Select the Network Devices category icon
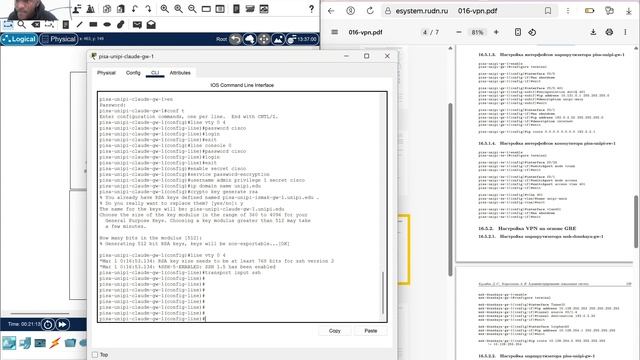The height and width of the screenshot is (360, 640). [x=9, y=343]
